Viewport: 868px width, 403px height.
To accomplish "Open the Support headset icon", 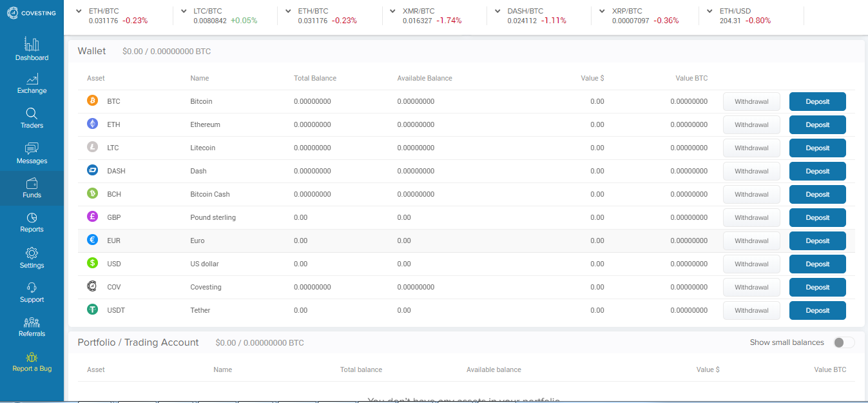I will (x=32, y=288).
